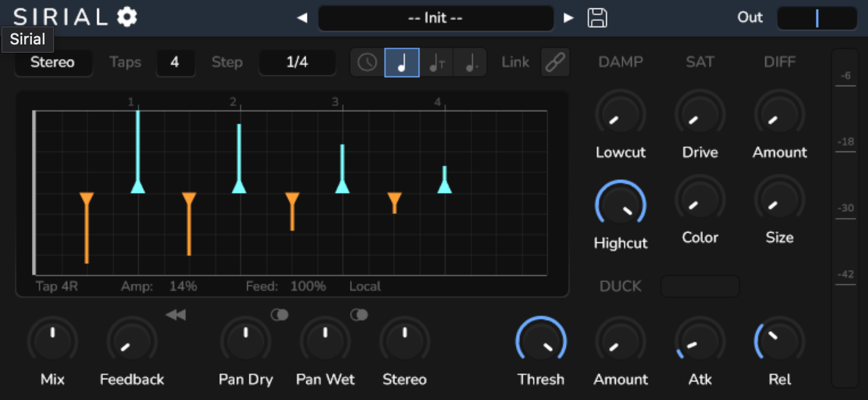The image size is (868, 400).
Task: Select the dotted note timing icon
Action: point(470,62)
